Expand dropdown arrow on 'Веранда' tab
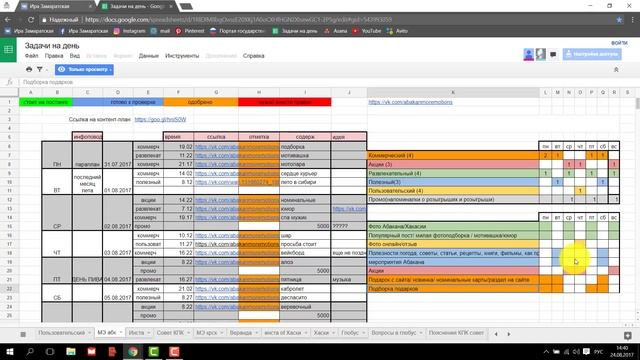 [256, 333]
